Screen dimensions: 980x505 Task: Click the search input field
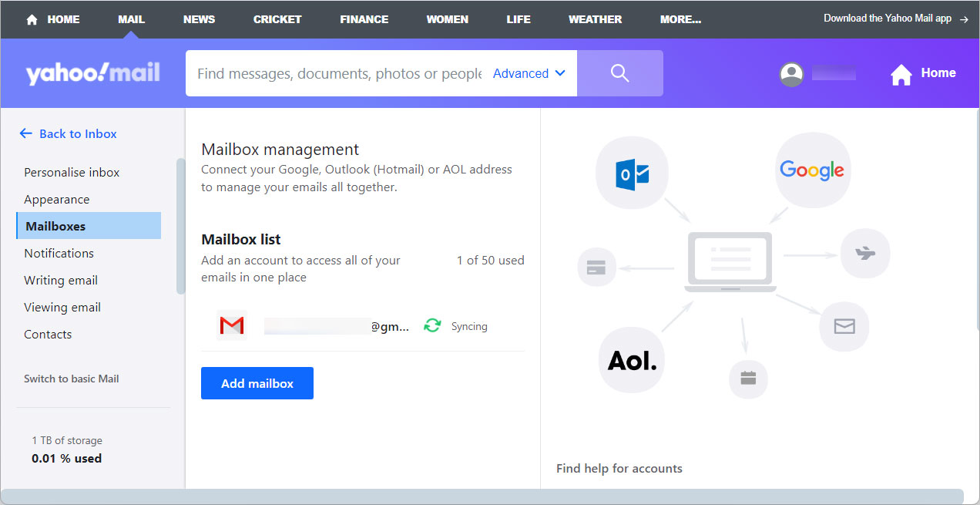tap(339, 73)
